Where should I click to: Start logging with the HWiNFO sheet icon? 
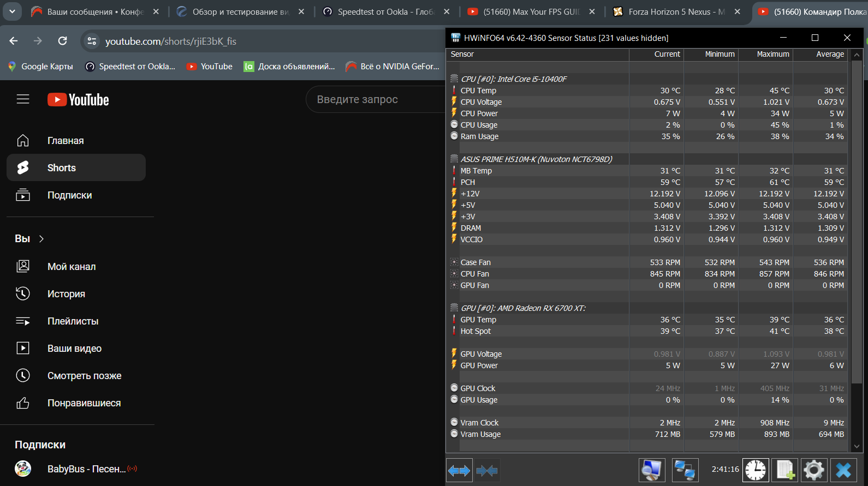coord(785,470)
